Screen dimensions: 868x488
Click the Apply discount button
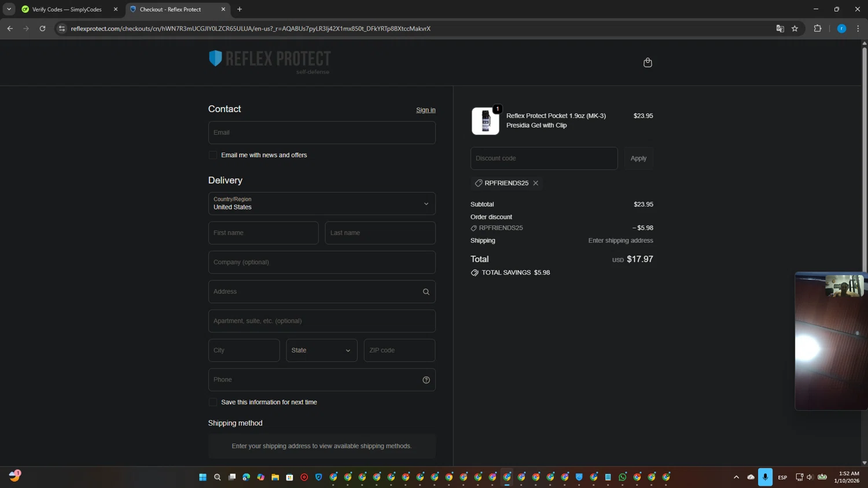pyautogui.click(x=638, y=158)
